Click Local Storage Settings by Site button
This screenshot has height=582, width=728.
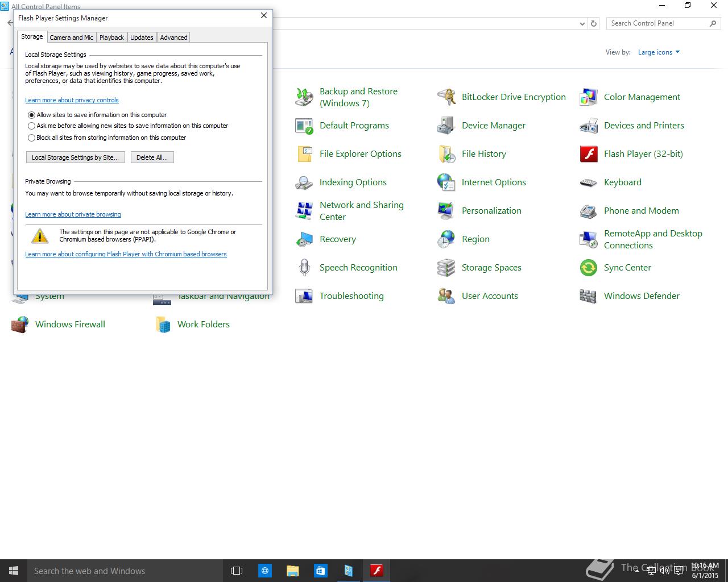click(76, 157)
